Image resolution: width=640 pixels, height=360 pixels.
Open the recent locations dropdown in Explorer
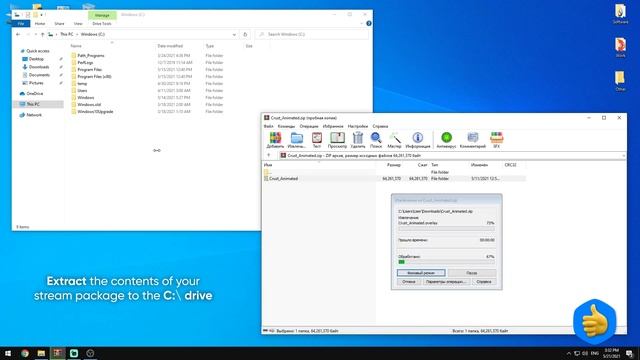point(35,34)
